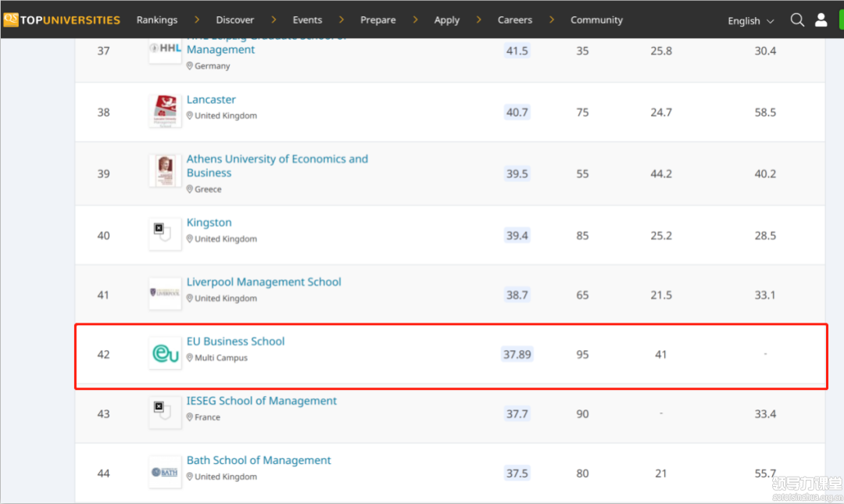The width and height of the screenshot is (844, 504).
Task: Click the broken image icon beside Kingston
Action: [x=165, y=233]
